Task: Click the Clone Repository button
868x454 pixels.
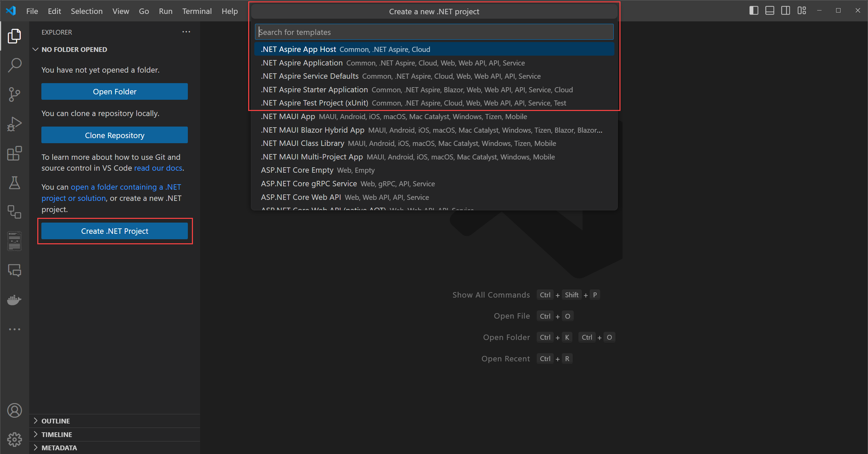Action: tap(115, 135)
